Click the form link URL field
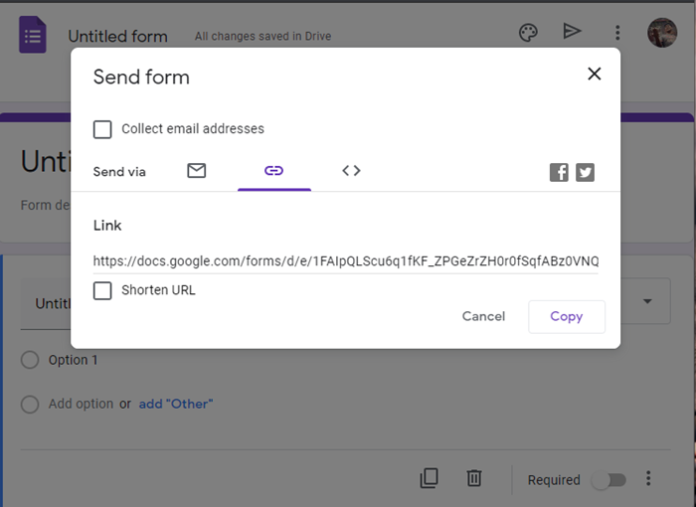Screen dimensions: 696x507 click(x=345, y=261)
